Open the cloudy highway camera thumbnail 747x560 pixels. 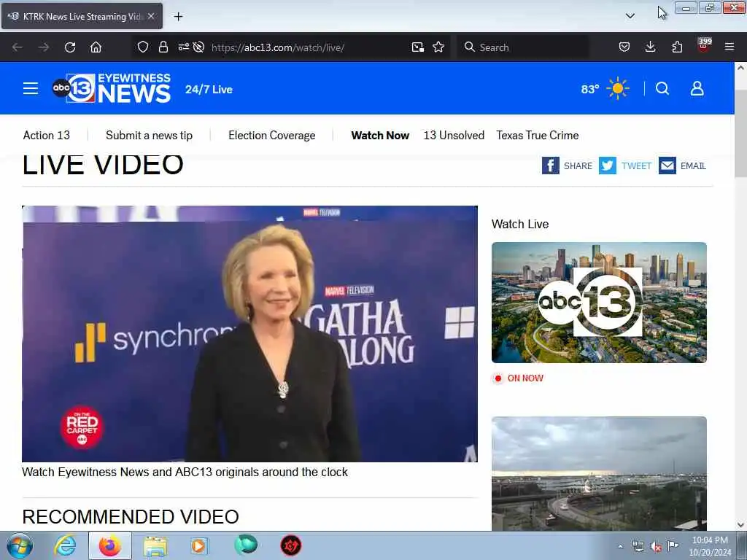coord(600,473)
